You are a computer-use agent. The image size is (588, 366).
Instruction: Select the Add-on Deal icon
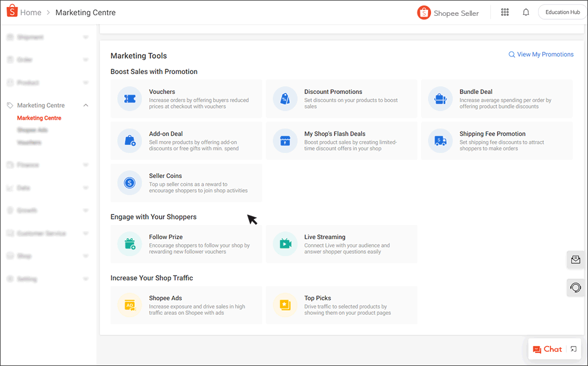point(129,141)
